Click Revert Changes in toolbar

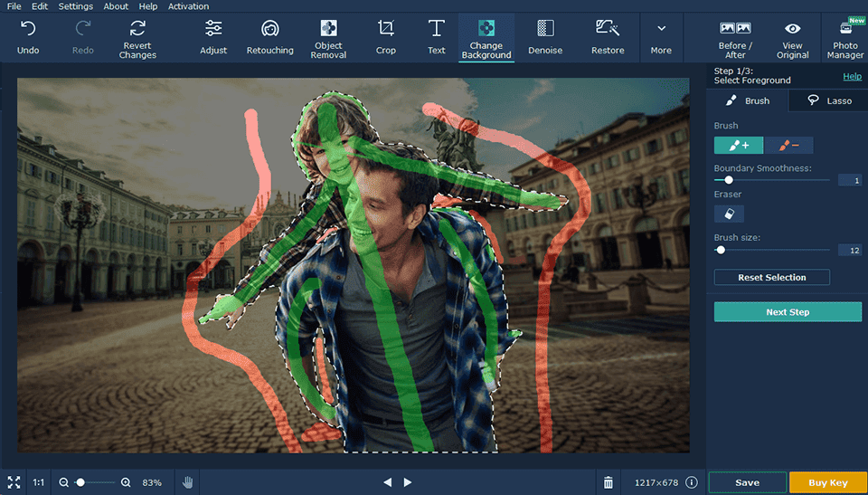[137, 37]
